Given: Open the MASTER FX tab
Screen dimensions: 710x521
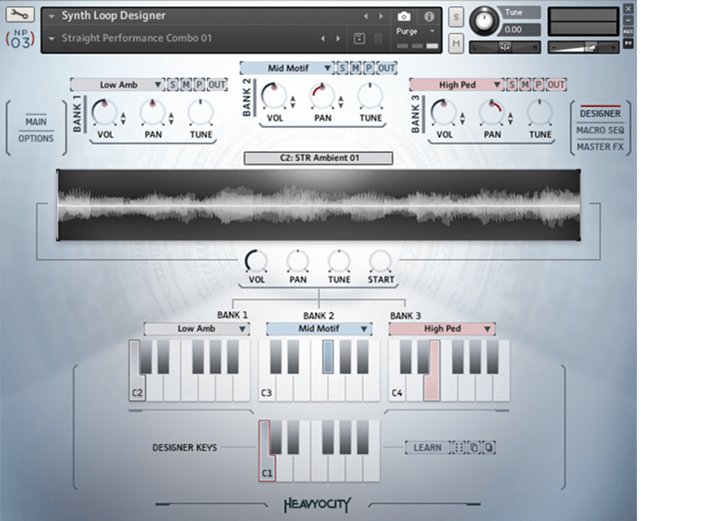Looking at the screenshot, I should click(x=600, y=147).
